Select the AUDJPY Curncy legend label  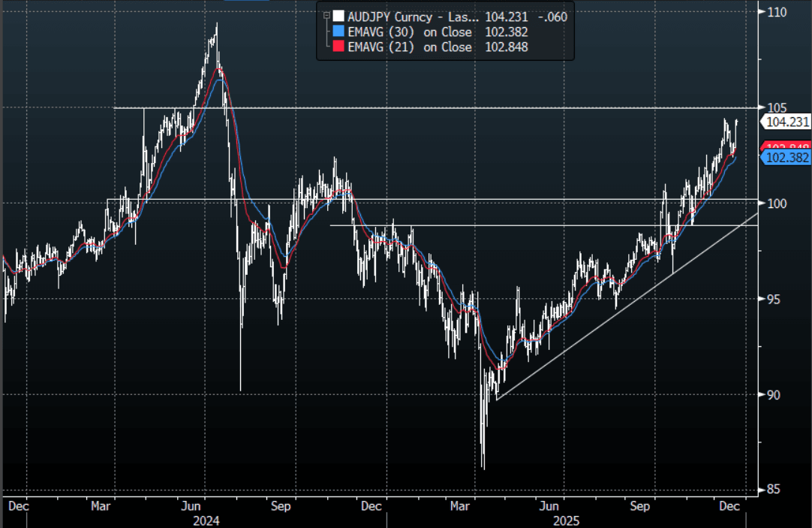pyautogui.click(x=389, y=16)
